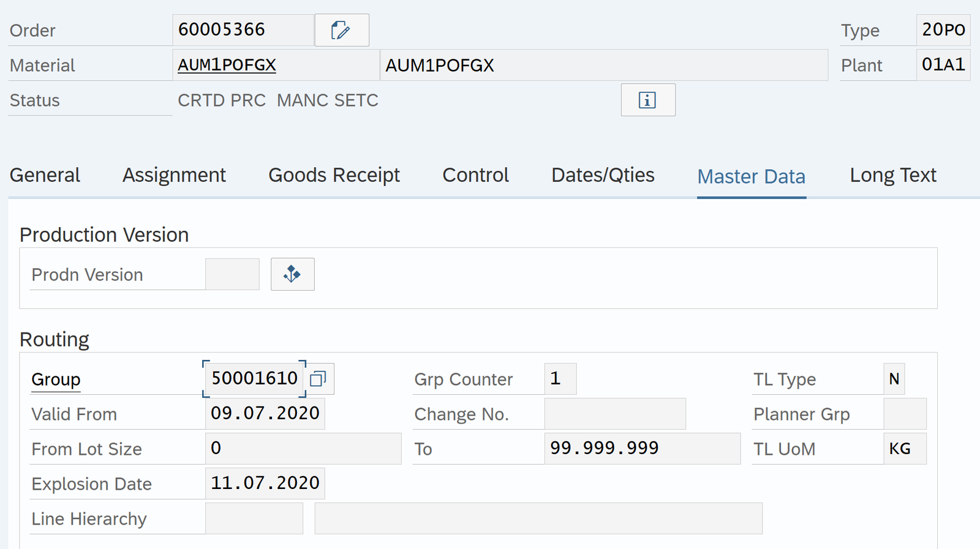
Task: Click the Change No. field
Action: point(614,414)
